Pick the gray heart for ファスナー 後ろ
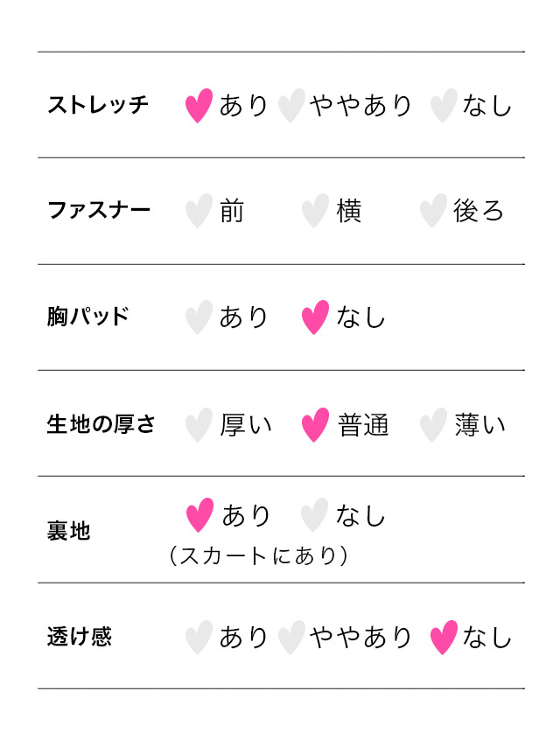Viewport: 560px width, 747px height. (433, 211)
